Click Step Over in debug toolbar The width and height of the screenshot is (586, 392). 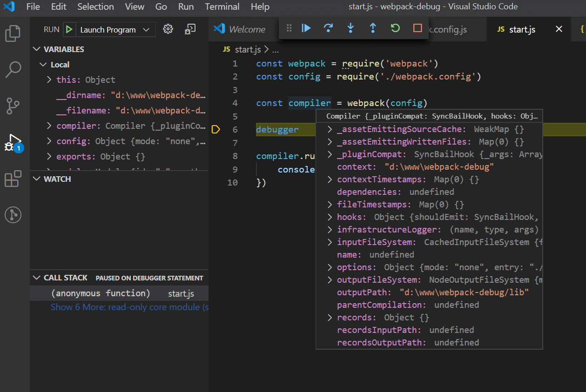(x=328, y=28)
